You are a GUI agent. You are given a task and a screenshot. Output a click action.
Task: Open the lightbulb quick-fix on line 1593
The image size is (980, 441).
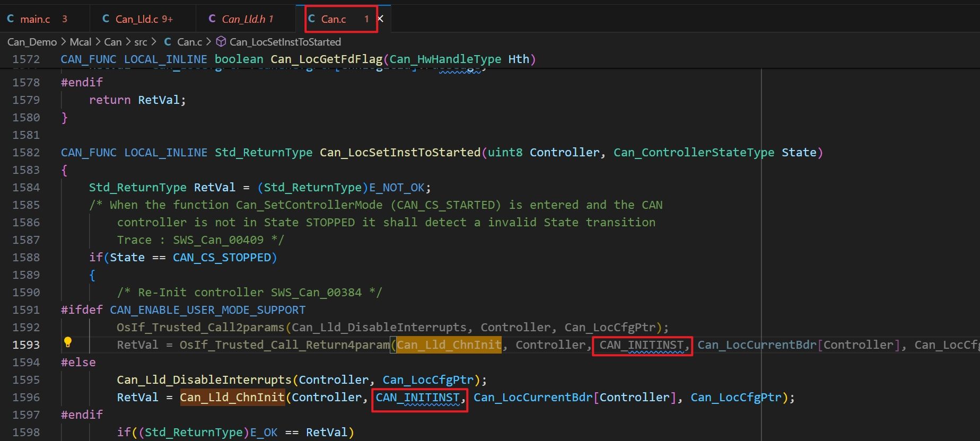68,342
